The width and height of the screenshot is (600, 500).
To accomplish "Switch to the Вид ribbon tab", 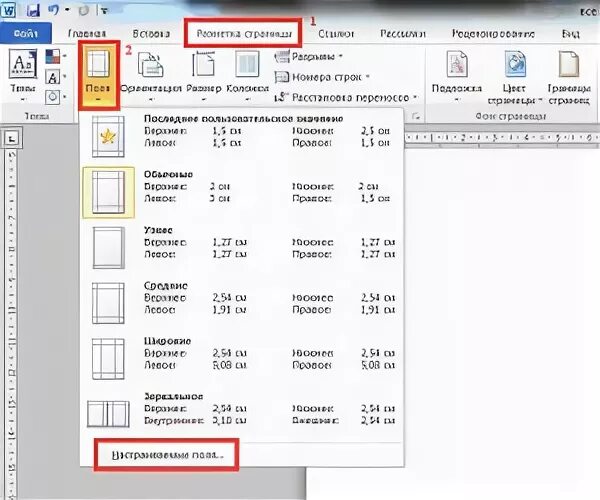I will pyautogui.click(x=571, y=34).
